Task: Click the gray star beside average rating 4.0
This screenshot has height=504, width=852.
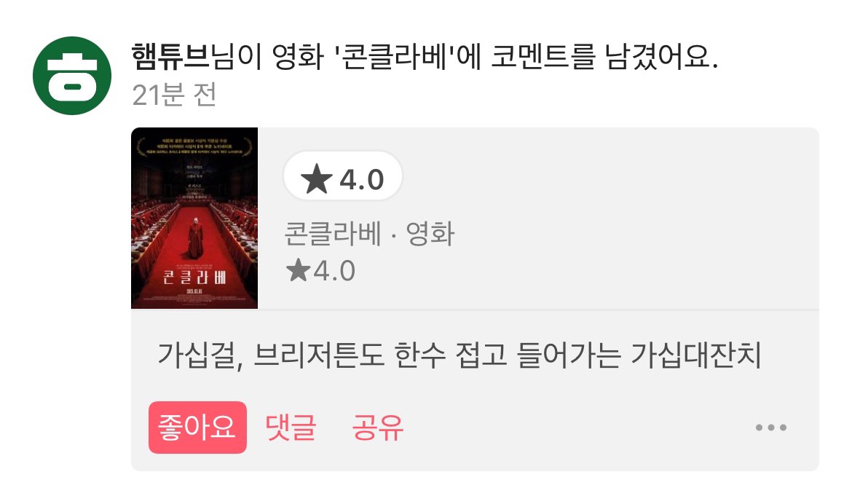Action: click(299, 270)
